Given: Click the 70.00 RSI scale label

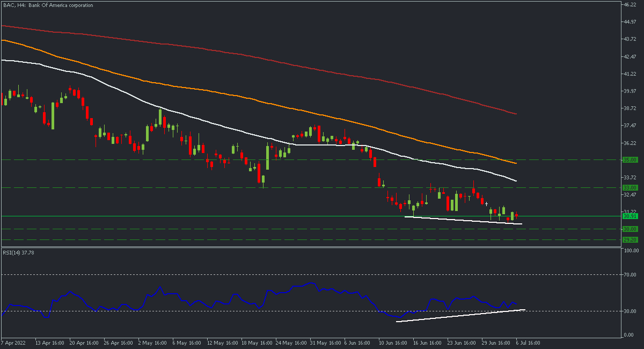Looking at the screenshot, I should [630, 274].
